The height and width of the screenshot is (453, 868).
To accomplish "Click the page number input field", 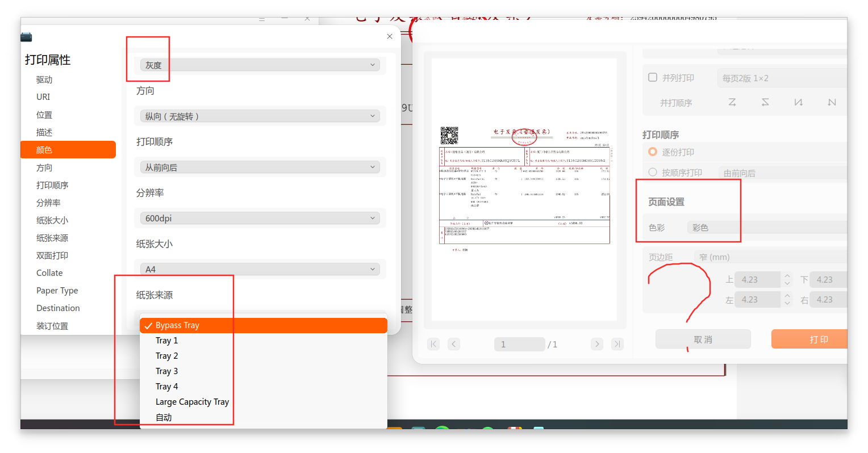I will 520,344.
